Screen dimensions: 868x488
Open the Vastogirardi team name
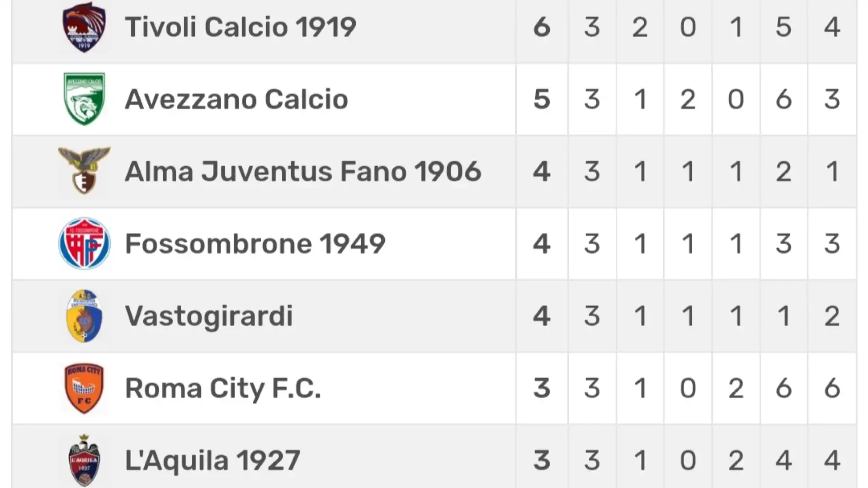(x=209, y=316)
